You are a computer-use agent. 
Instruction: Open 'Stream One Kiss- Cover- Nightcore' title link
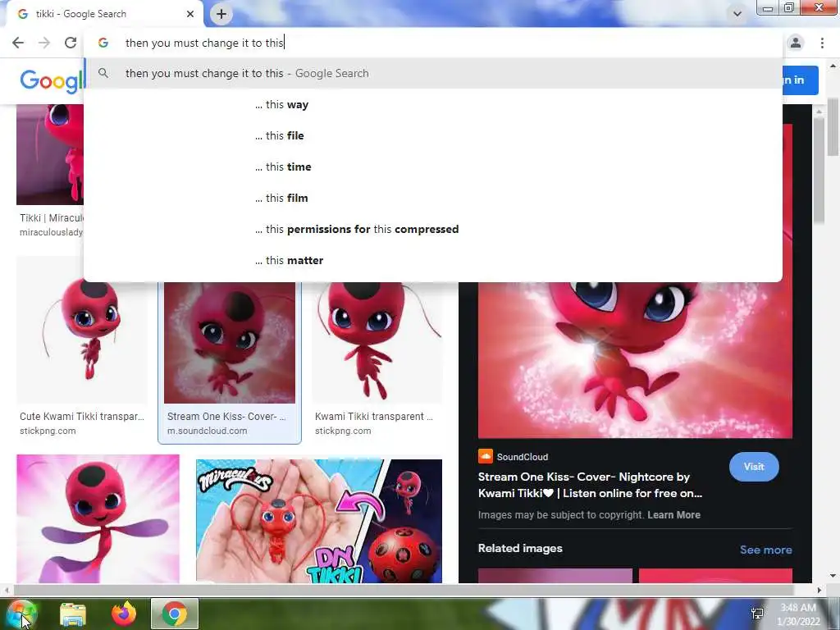pos(590,485)
